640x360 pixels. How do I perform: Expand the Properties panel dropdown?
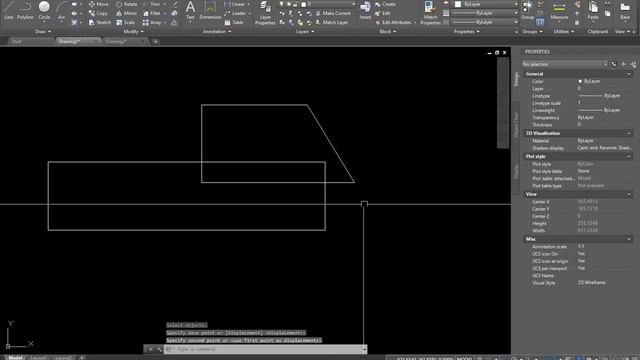click(467, 31)
